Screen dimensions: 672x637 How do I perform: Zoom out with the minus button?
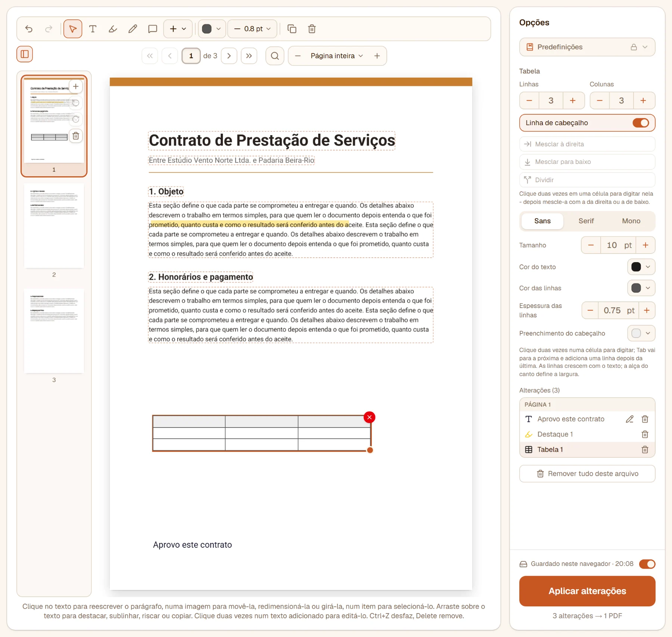pyautogui.click(x=298, y=56)
